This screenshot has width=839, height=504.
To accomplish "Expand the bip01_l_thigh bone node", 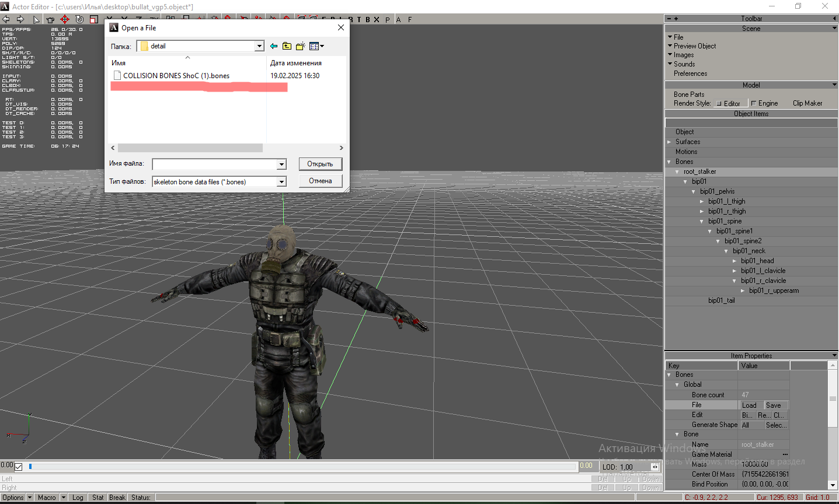I will [702, 201].
